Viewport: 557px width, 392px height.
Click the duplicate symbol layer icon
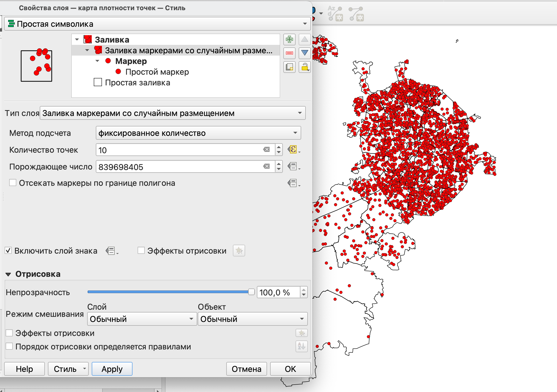pos(289,67)
